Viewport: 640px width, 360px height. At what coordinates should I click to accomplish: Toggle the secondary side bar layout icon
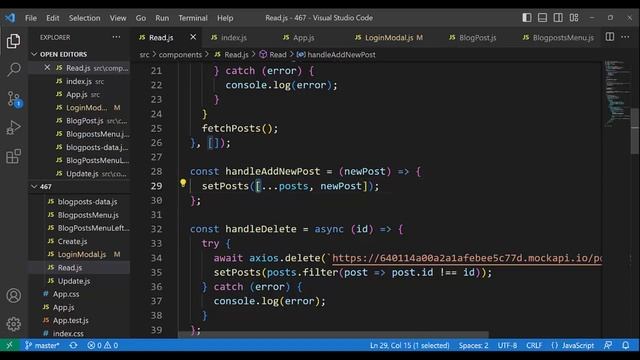[558, 18]
